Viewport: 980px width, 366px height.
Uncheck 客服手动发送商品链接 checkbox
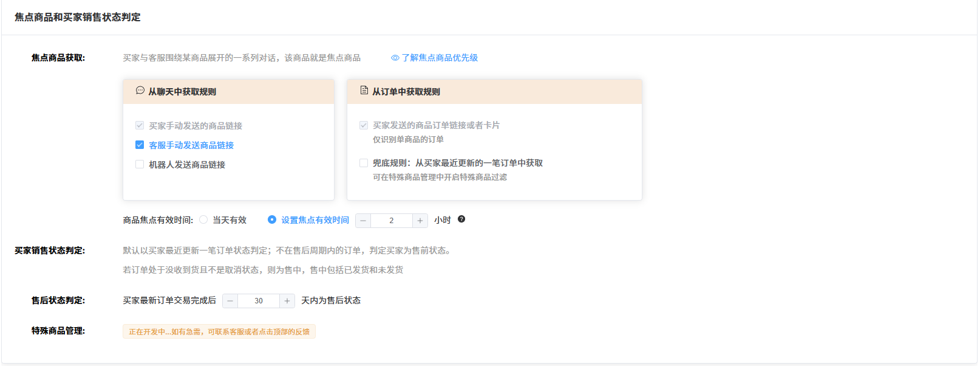(x=140, y=145)
